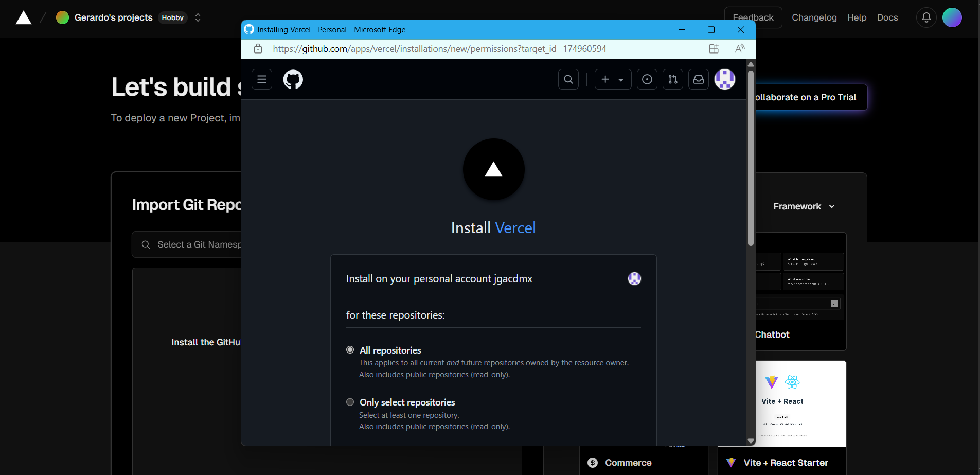Select the Only select repositories radio option
The height and width of the screenshot is (475, 980).
point(350,402)
